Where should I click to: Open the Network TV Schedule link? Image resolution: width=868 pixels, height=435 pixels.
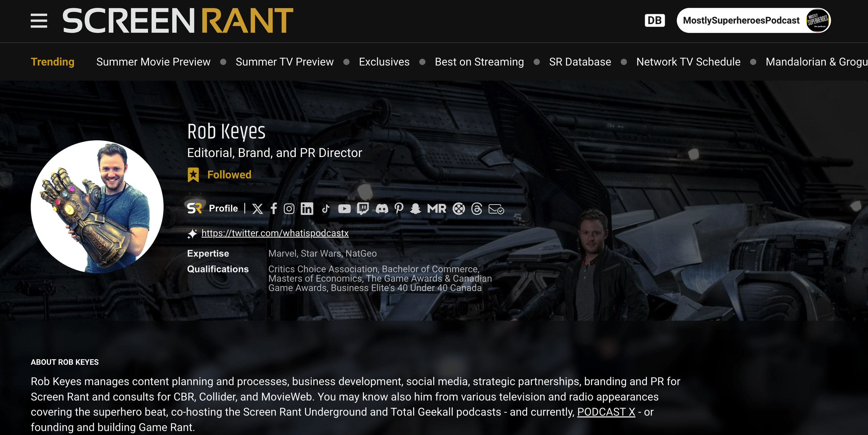pos(688,62)
